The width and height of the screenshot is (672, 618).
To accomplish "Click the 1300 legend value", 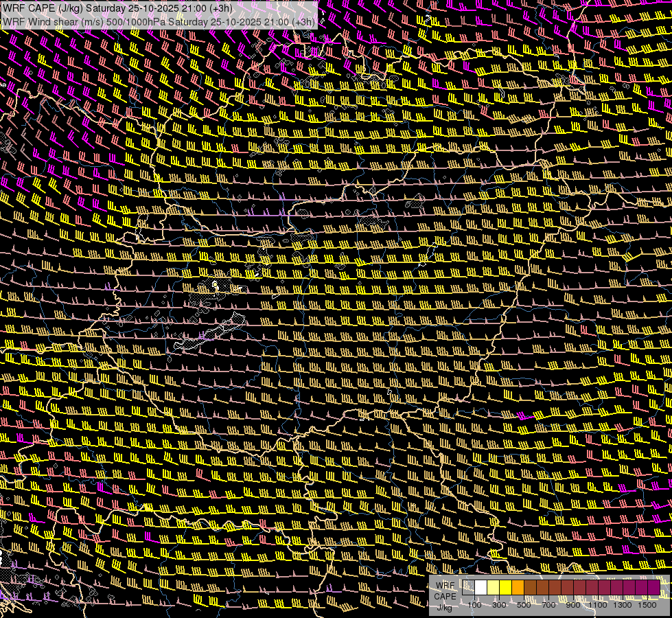I will [x=623, y=605].
